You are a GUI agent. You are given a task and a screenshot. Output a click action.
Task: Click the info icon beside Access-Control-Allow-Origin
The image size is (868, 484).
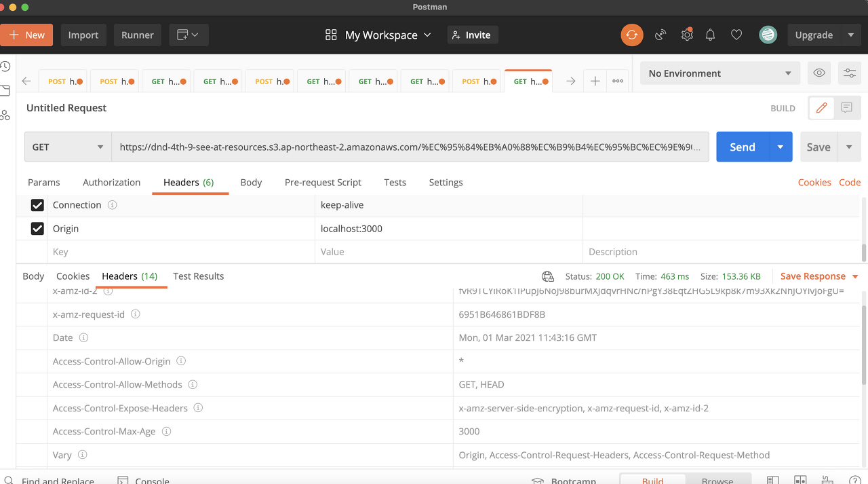pyautogui.click(x=181, y=361)
